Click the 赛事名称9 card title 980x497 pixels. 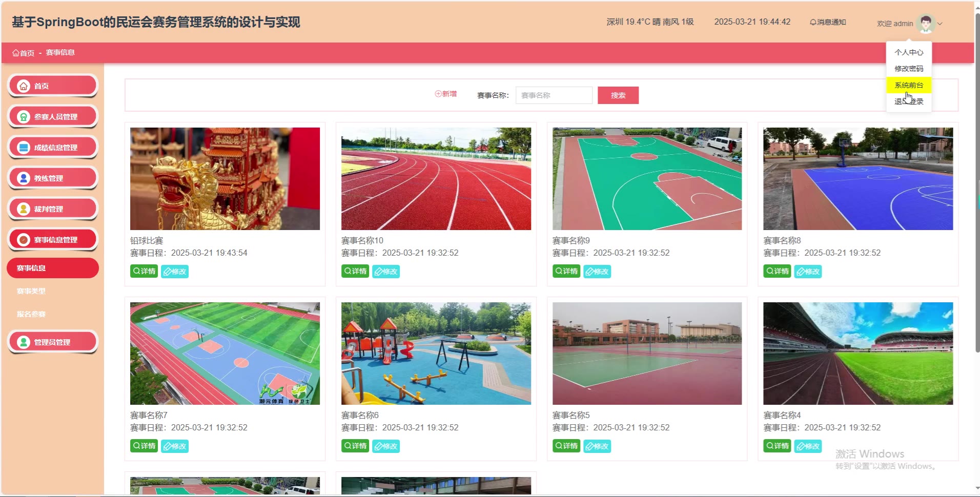[x=571, y=241]
